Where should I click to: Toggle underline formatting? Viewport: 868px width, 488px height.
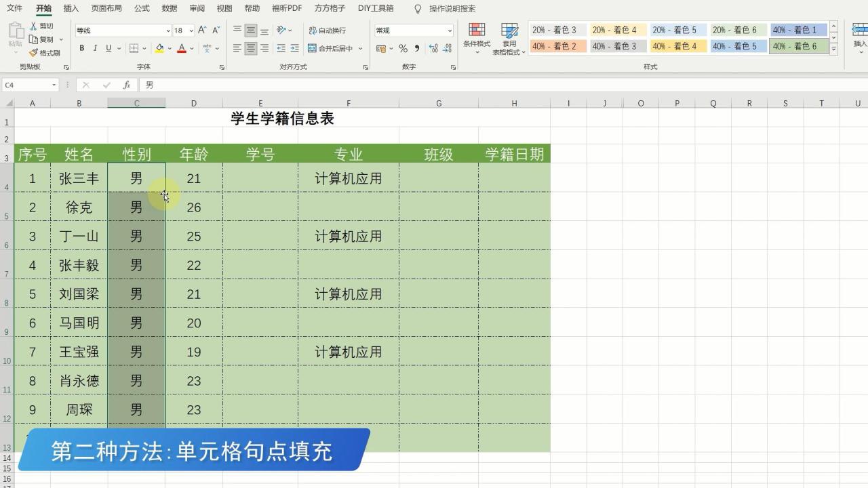pyautogui.click(x=108, y=48)
